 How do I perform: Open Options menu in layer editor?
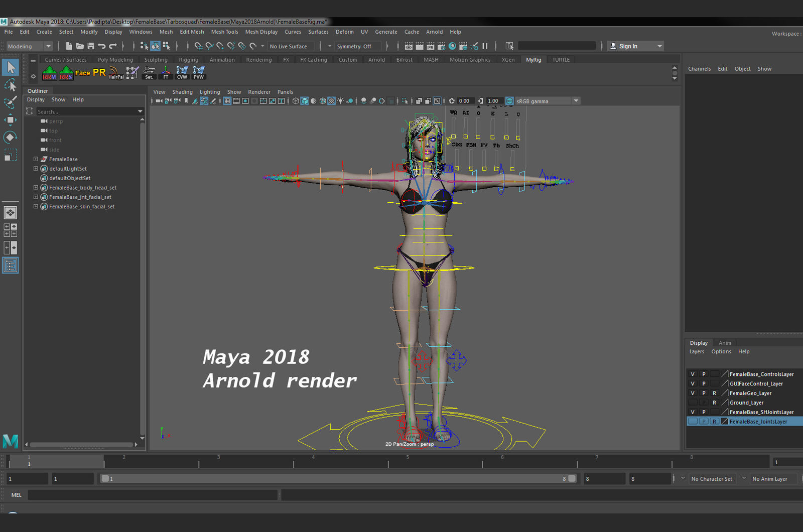click(721, 352)
